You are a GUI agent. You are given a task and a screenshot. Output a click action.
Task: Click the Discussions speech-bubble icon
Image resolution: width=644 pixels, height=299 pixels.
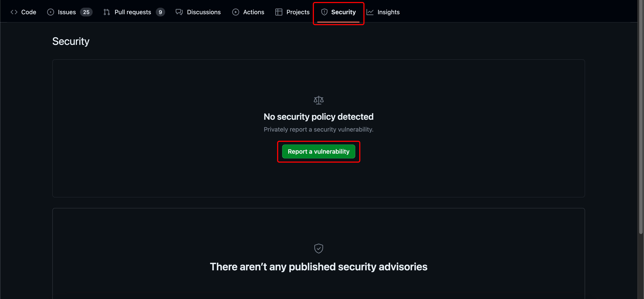(x=179, y=12)
